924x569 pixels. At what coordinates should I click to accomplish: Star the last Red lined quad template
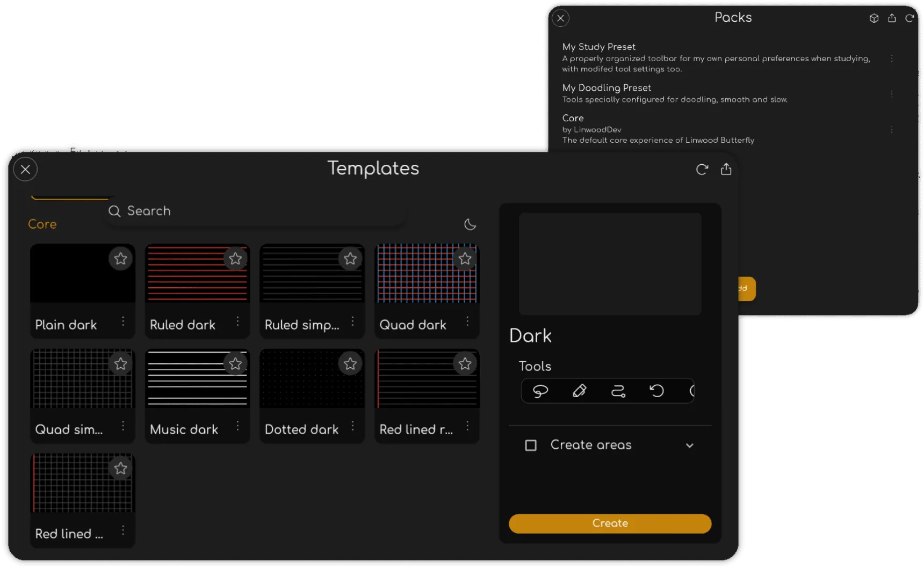[120, 468]
